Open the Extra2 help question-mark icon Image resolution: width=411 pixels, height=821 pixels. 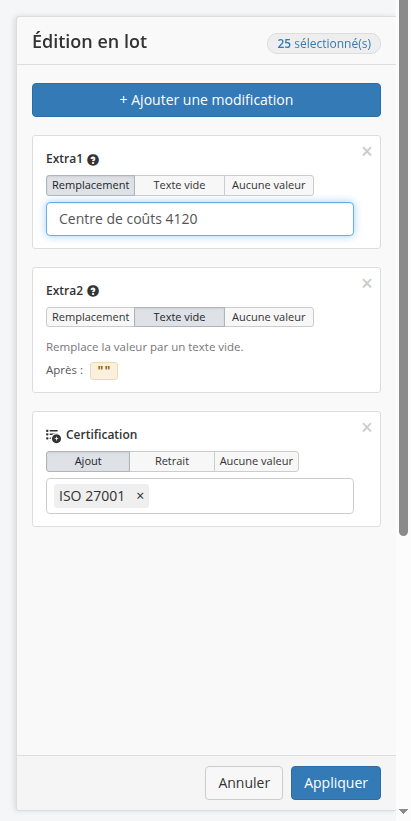(x=93, y=291)
